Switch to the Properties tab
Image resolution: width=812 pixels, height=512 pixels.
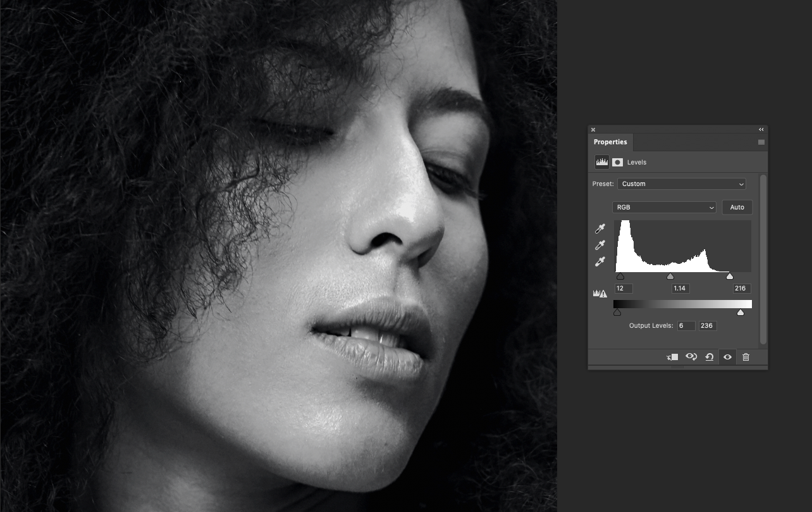pos(610,142)
